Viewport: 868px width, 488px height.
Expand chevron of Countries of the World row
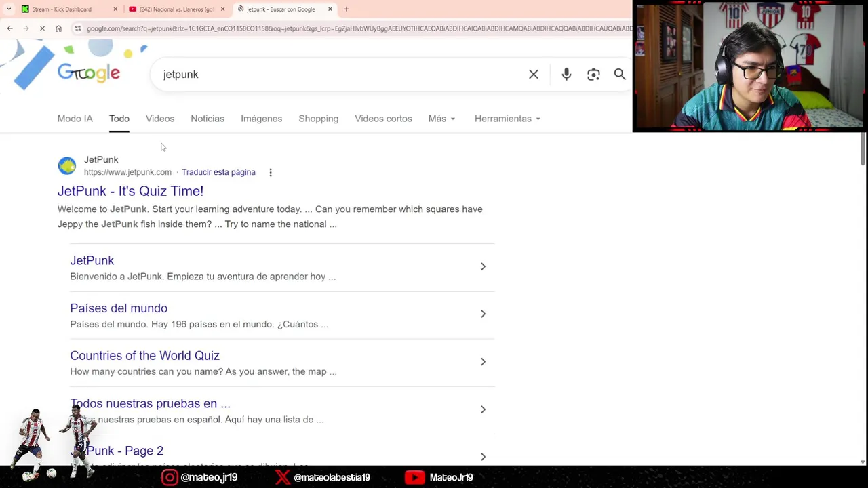[483, 361]
